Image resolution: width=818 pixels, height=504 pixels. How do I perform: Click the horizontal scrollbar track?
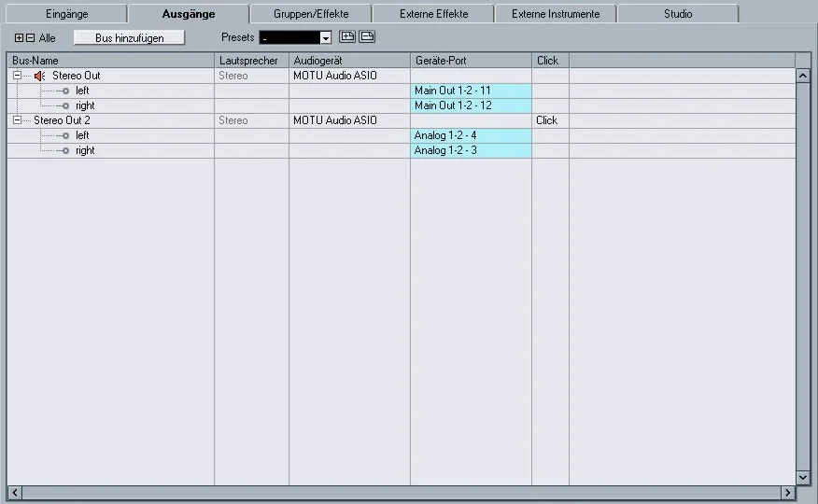tap(402, 493)
